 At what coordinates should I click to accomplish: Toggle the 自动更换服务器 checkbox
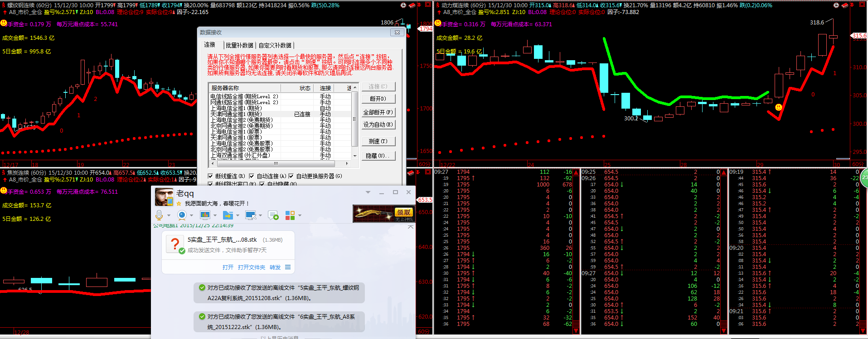pos(291,176)
